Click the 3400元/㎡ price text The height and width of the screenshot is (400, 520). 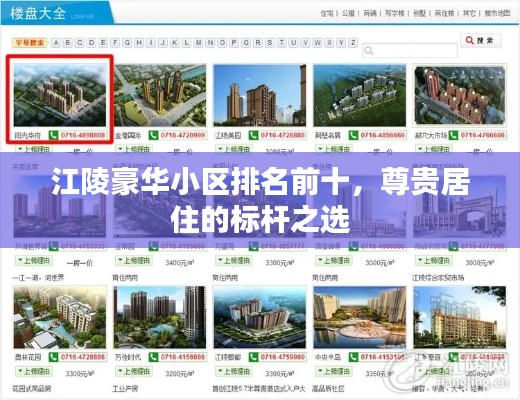point(180,263)
